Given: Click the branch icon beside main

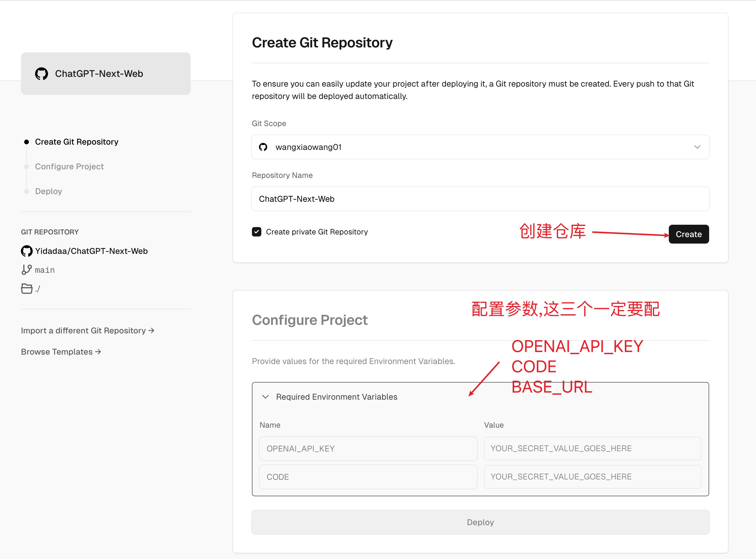Looking at the screenshot, I should pyautogui.click(x=27, y=270).
